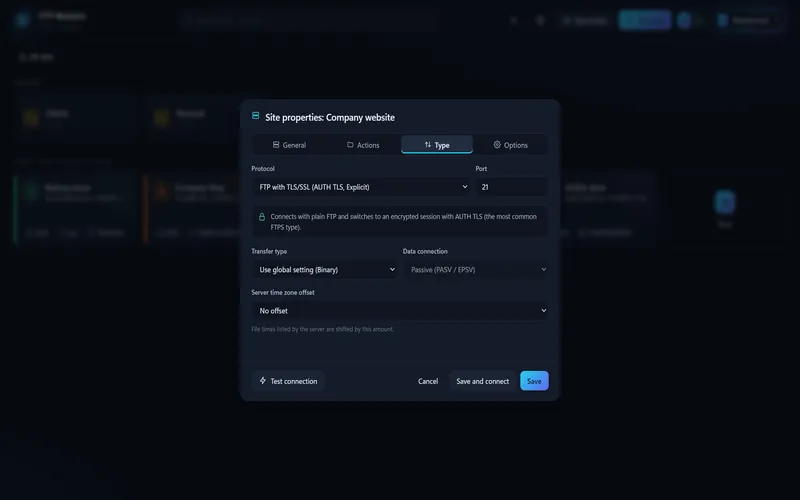Click the green lock icon in the info box
Image resolution: width=800 pixels, height=500 pixels.
pos(262,217)
